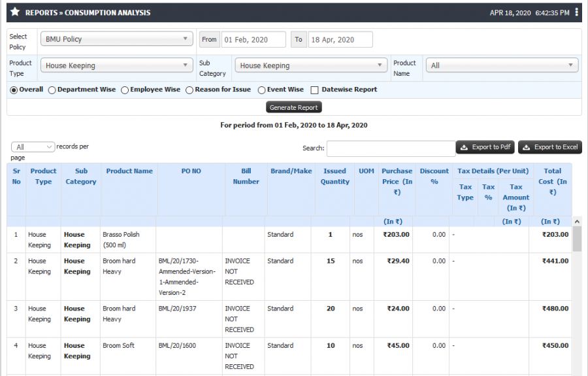588x376 pixels.
Task: Select the Overall radio button
Action: (14, 90)
